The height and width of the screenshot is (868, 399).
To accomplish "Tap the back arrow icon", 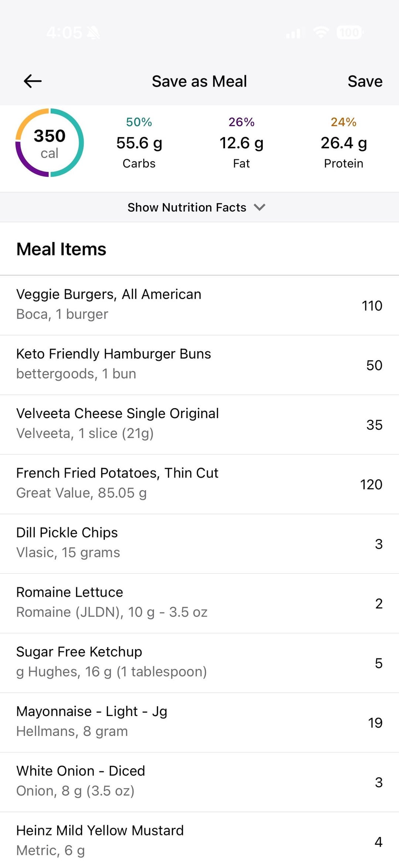I will 33,81.
